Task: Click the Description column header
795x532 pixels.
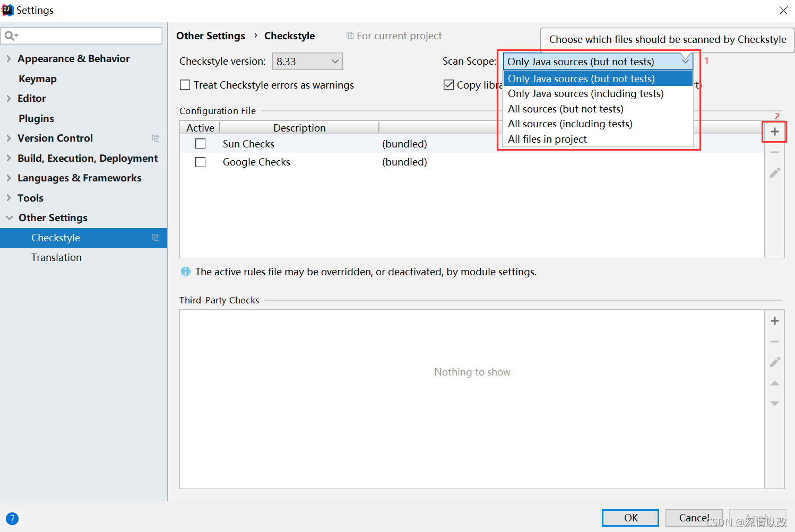Action: coord(299,128)
